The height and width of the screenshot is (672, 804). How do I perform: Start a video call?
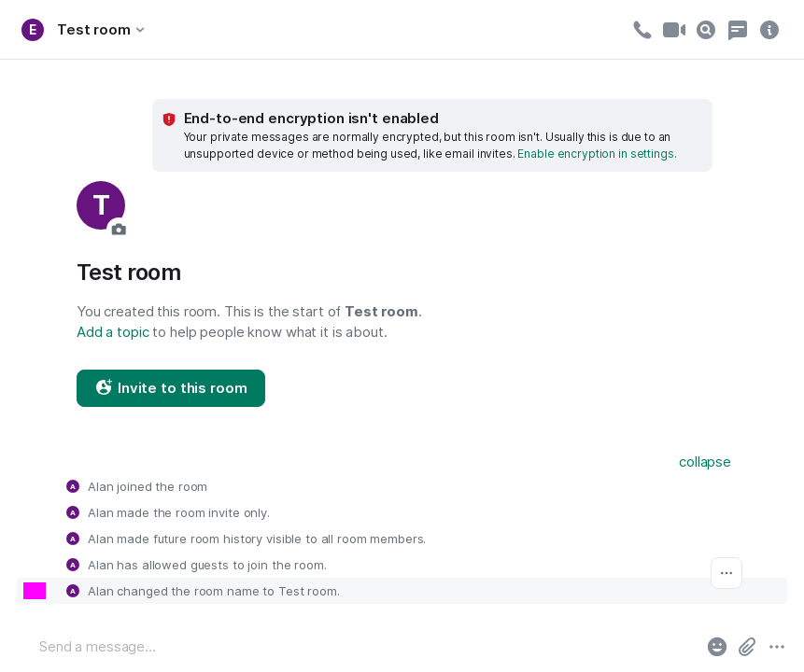674,30
